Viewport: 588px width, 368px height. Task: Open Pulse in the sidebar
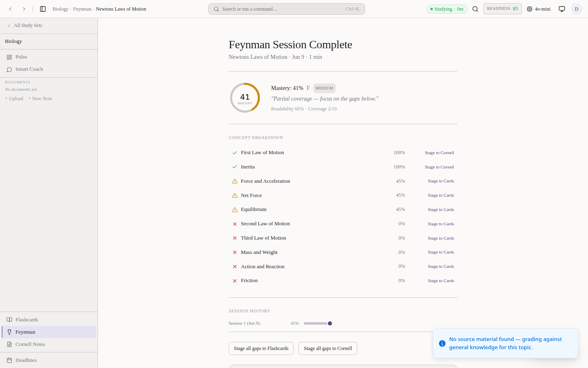click(x=49, y=57)
